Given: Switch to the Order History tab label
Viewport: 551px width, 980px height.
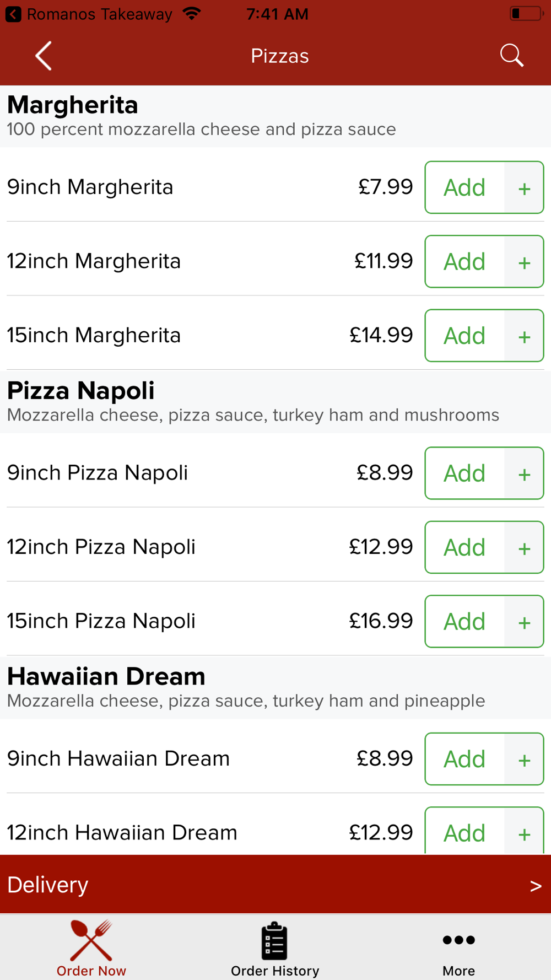Looking at the screenshot, I should (x=275, y=971).
